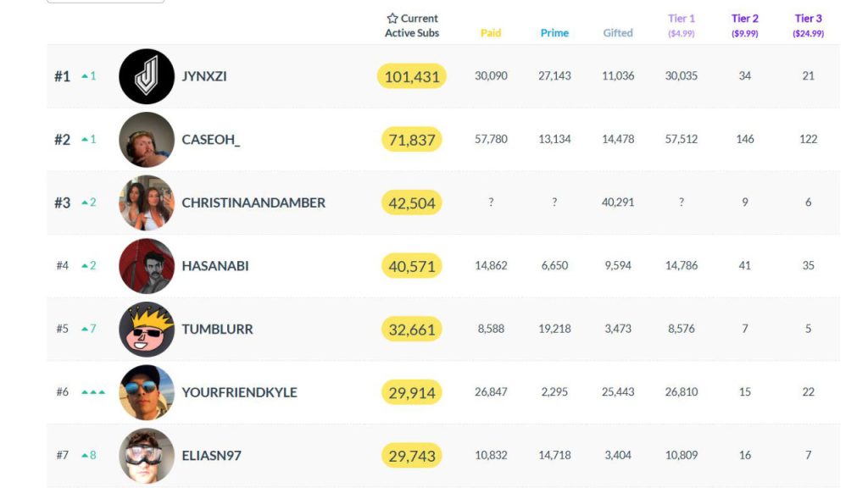The width and height of the screenshot is (868, 488).
Task: Click the rank-up indicator showing 8 for ELIASN97
Action: tap(89, 455)
